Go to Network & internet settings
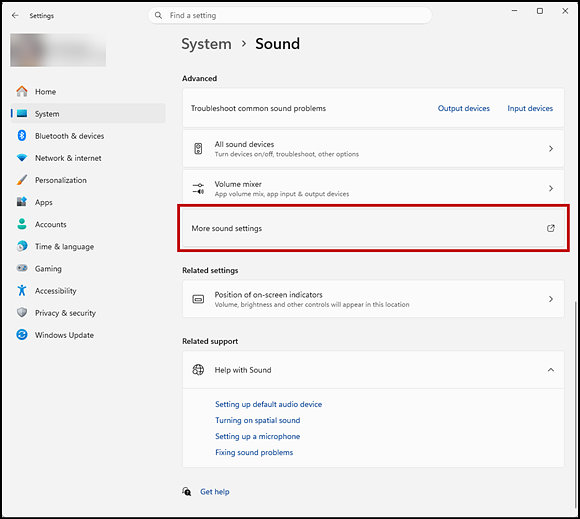This screenshot has height=519, width=580. 88,158
